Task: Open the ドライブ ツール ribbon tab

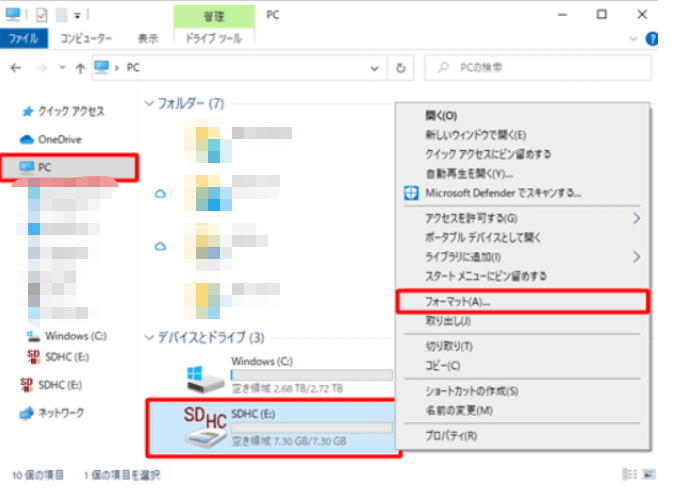Action: point(214,39)
